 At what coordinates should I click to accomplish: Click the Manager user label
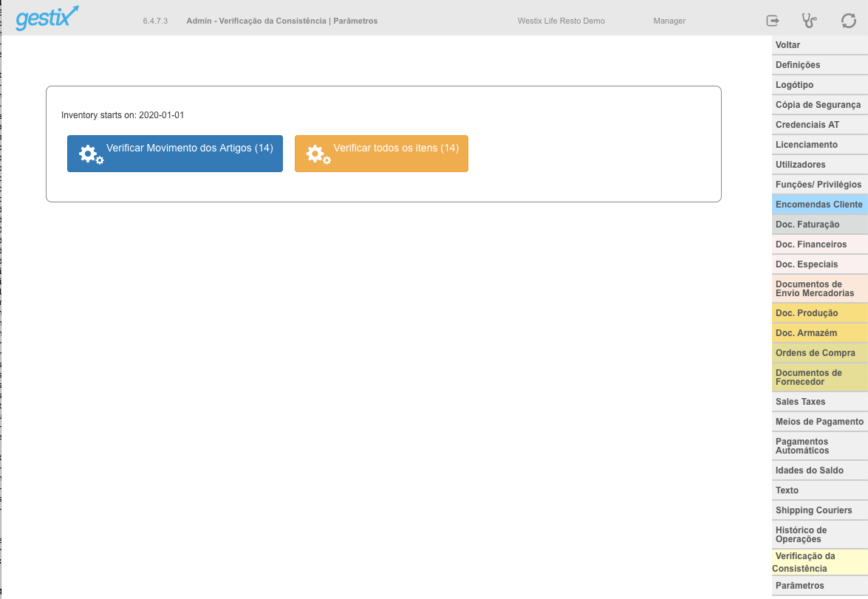click(669, 21)
